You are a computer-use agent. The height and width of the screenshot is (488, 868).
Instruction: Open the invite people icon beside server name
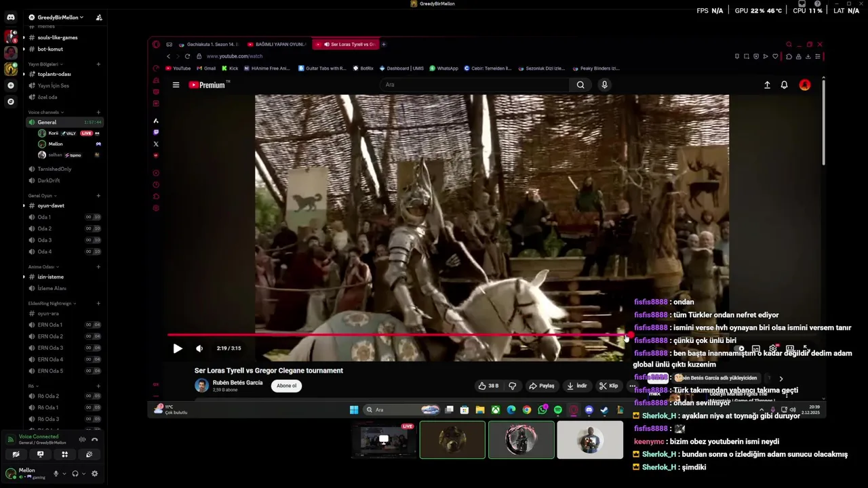point(99,17)
